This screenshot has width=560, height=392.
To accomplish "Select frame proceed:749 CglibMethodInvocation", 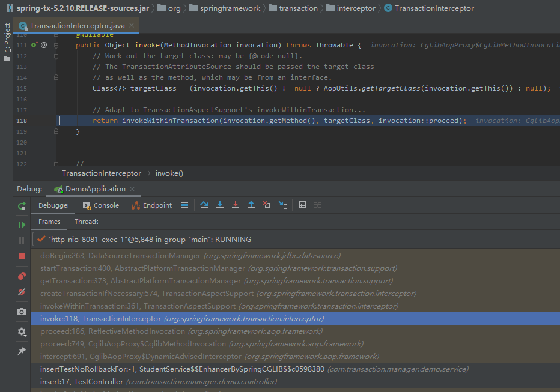I will (296, 344).
